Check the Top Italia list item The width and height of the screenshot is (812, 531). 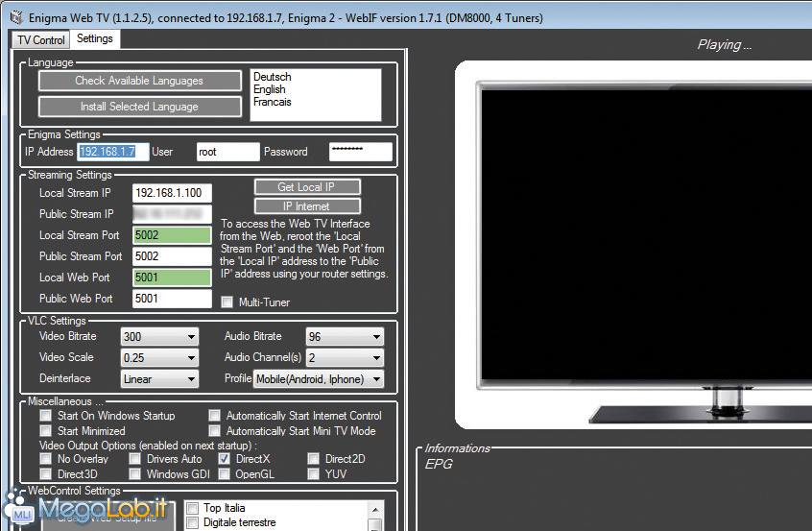click(192, 508)
